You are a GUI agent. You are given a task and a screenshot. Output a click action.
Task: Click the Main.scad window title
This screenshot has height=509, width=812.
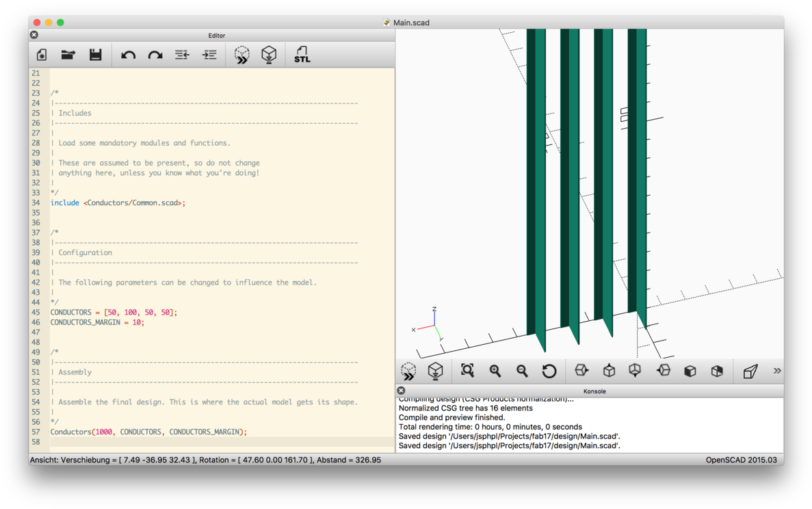411,23
